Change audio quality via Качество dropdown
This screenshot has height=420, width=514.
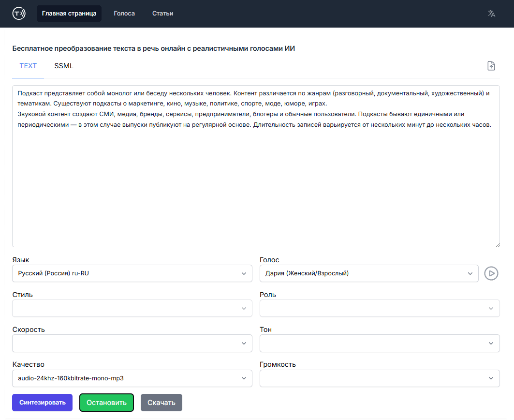point(132,378)
